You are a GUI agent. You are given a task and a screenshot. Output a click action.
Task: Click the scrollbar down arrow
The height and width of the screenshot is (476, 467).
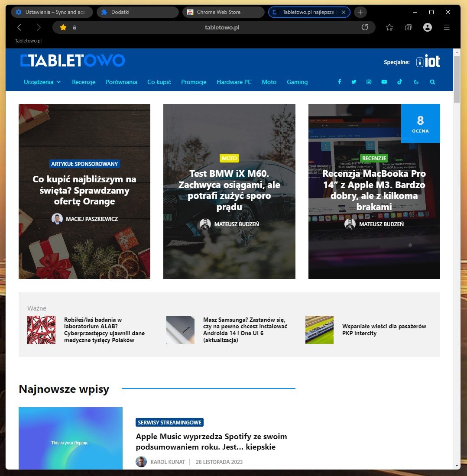coord(457,466)
